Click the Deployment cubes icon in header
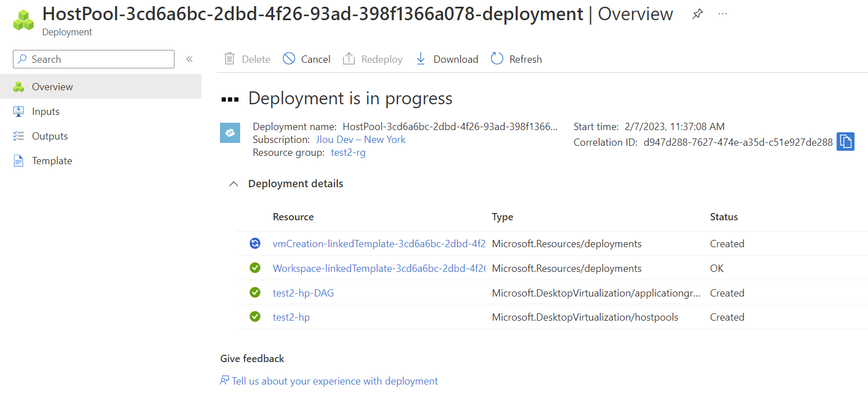Viewport: 868px width, 412px height. pyautogui.click(x=24, y=20)
